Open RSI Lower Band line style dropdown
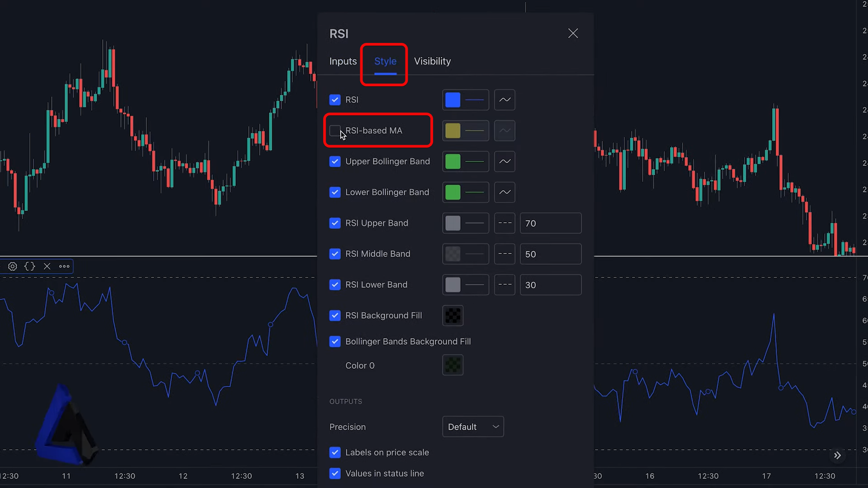This screenshot has height=488, width=868. coord(505,285)
